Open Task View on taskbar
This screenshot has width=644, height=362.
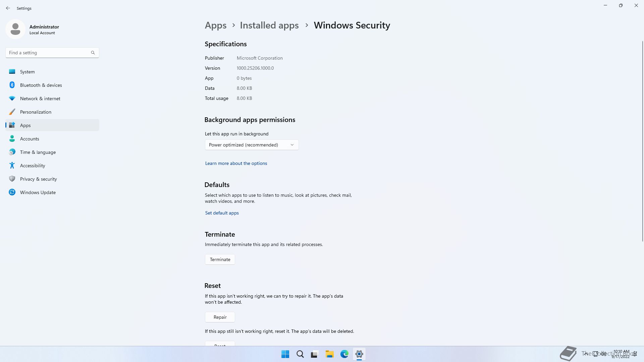[315, 354]
